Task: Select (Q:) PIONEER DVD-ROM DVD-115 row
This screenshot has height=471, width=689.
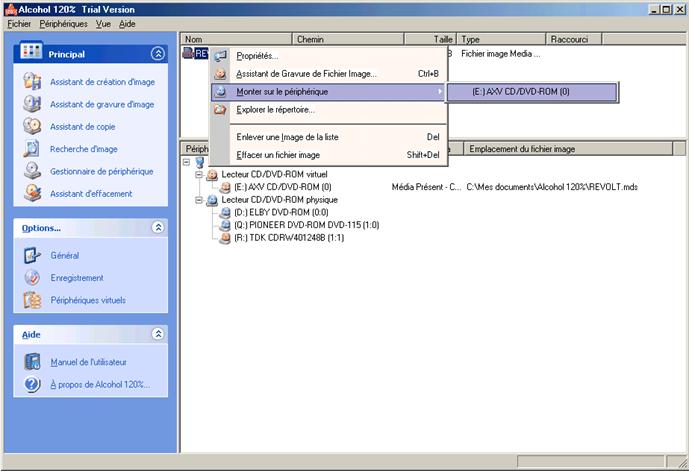Action: click(x=306, y=225)
